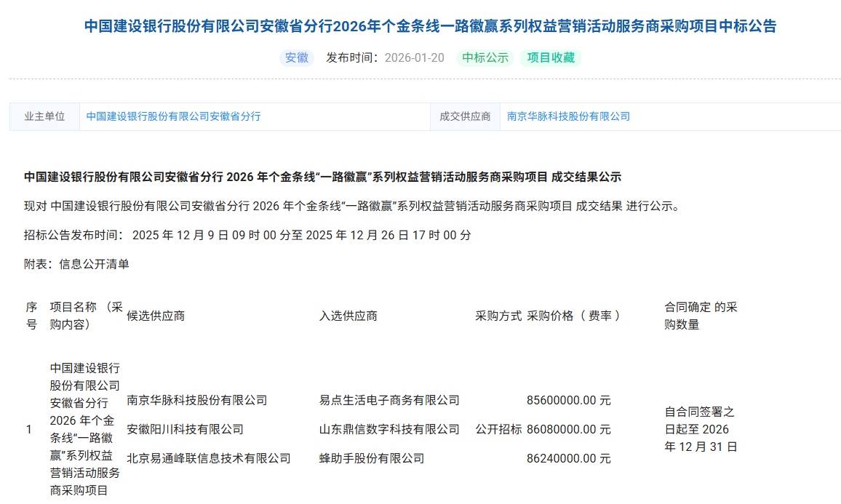Click the 中标公示 tag
Image resolution: width=841 pixels, height=504 pixels.
pyautogui.click(x=485, y=58)
